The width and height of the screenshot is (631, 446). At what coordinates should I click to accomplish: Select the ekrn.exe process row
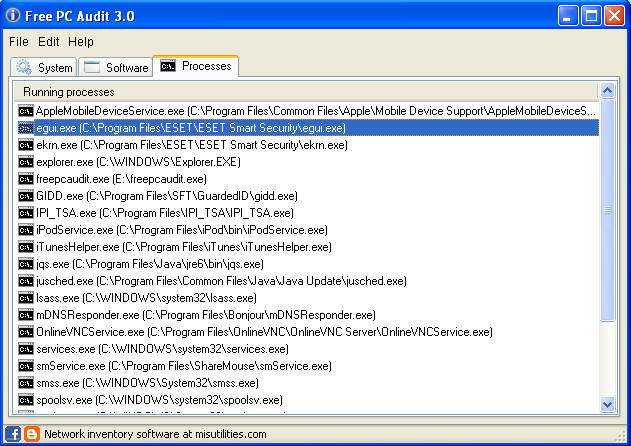pos(308,145)
